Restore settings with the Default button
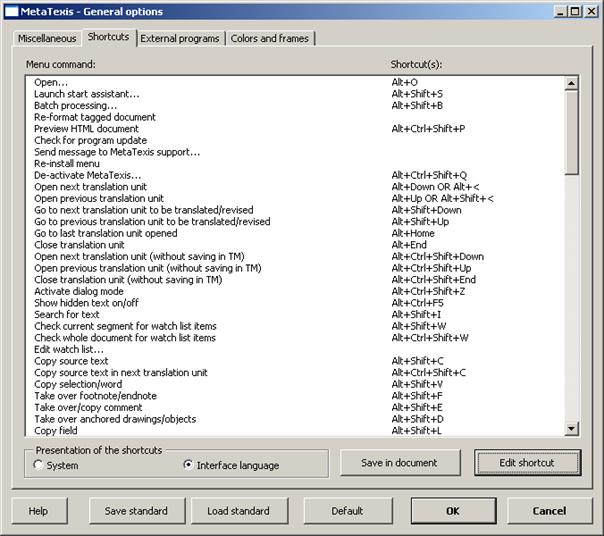This screenshot has height=536, width=604. tap(347, 511)
